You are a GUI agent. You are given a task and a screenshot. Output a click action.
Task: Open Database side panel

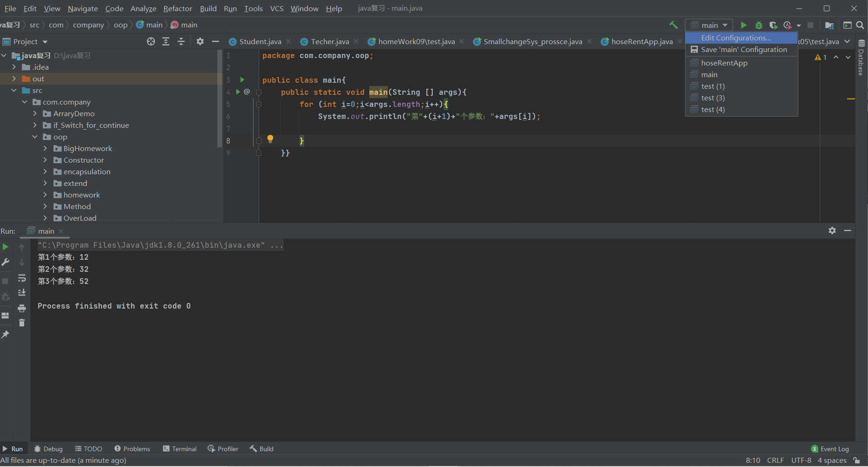pyautogui.click(x=861, y=57)
